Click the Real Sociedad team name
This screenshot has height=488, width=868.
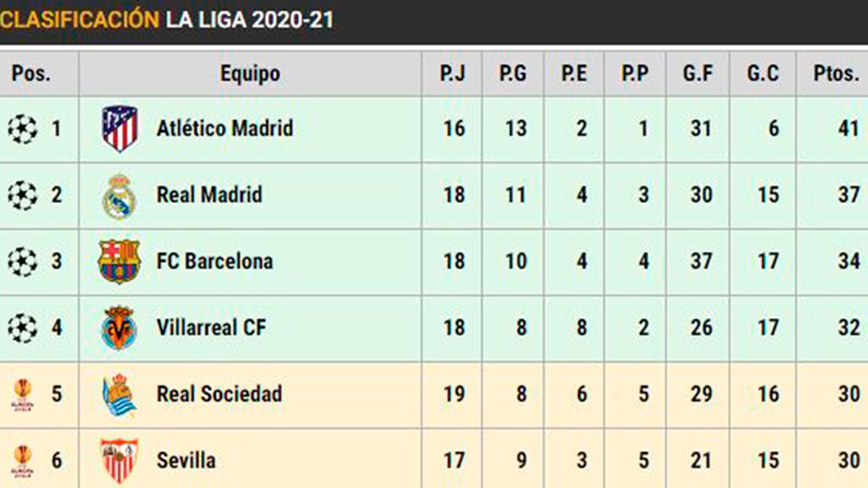[x=219, y=394]
